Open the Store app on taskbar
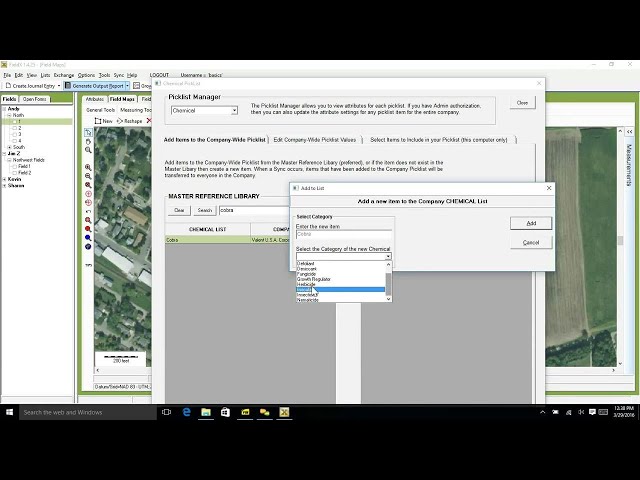This screenshot has width=640, height=480. (225, 412)
